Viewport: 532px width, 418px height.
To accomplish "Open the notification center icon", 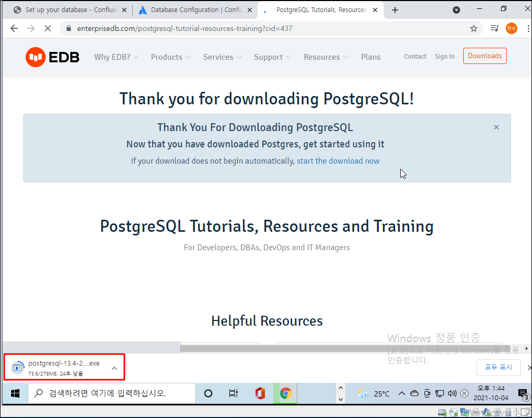I will tap(524, 393).
